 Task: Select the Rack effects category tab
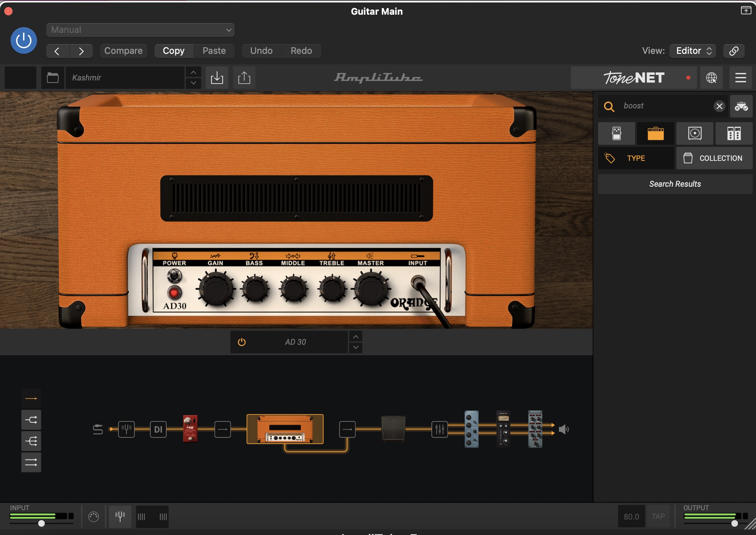[x=734, y=134]
